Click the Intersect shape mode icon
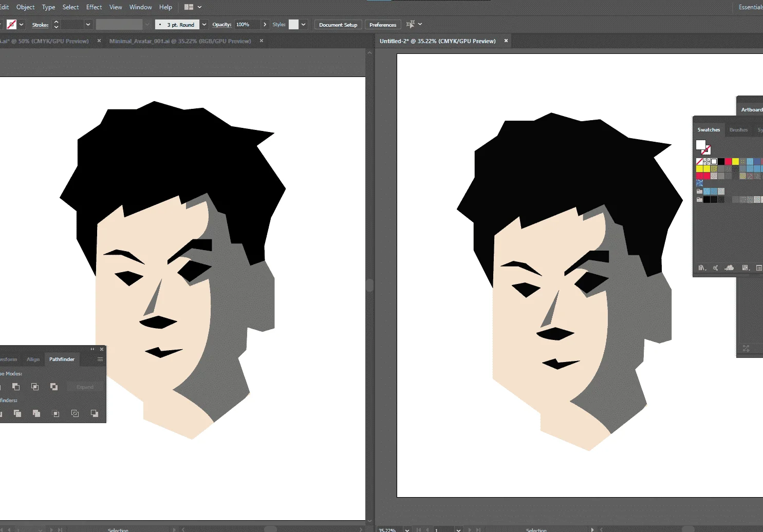Screen dimensions: 763x532 35,387
